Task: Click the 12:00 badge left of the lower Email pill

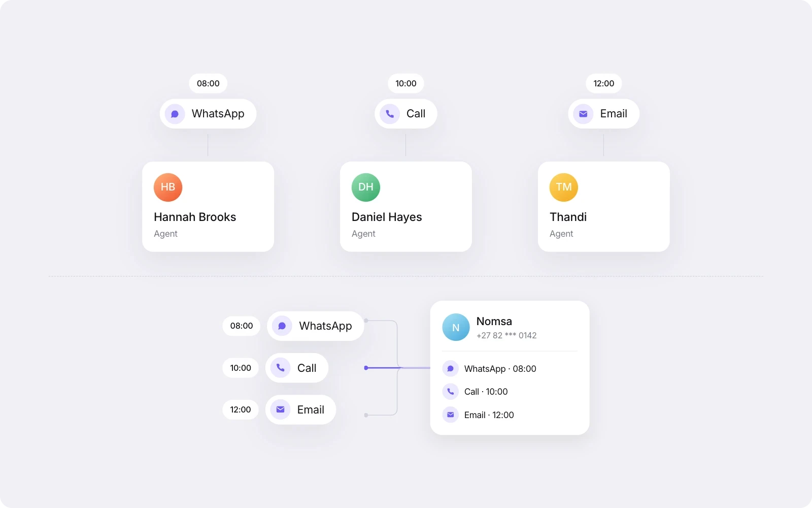Action: pos(241,409)
